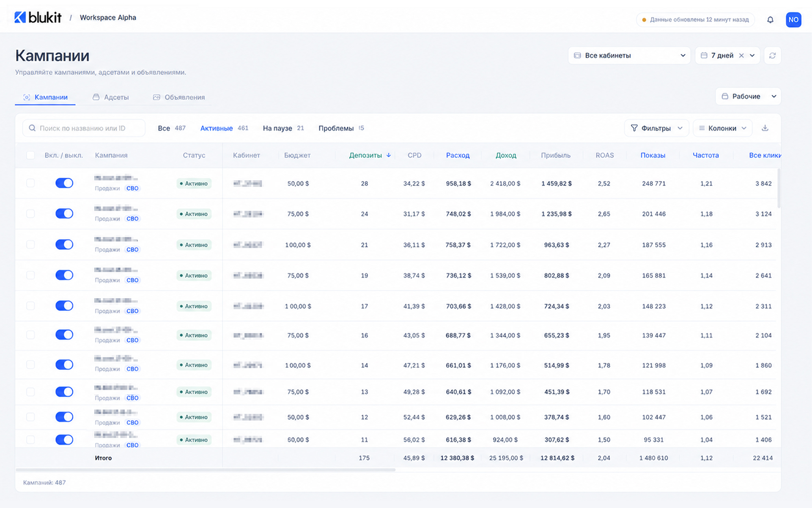This screenshot has width=812, height=508.
Task: Click the download export icon
Action: tap(765, 128)
